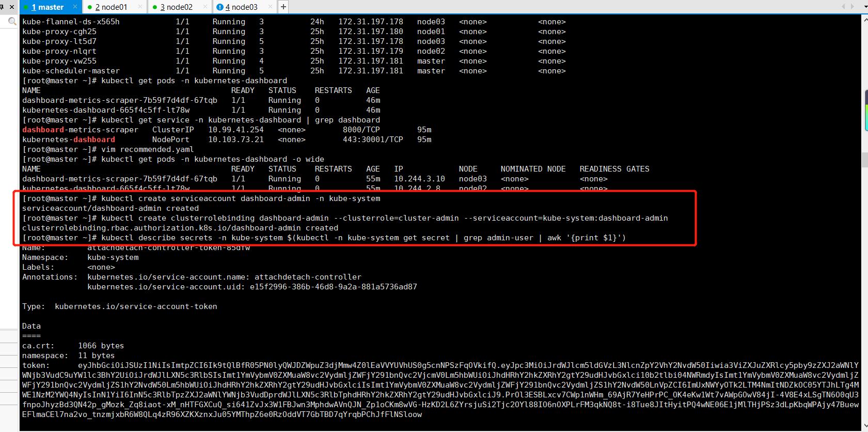Click the Labels: field label

click(x=38, y=267)
